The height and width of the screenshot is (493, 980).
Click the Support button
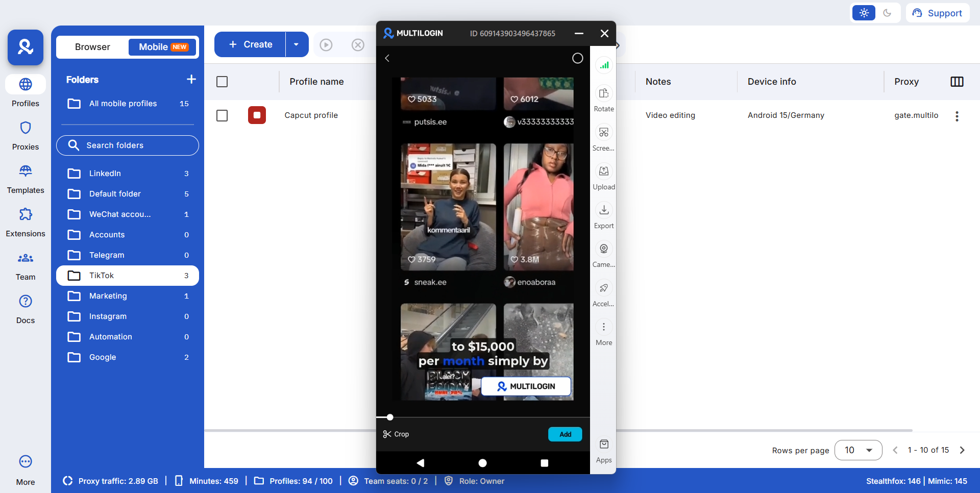tap(937, 13)
